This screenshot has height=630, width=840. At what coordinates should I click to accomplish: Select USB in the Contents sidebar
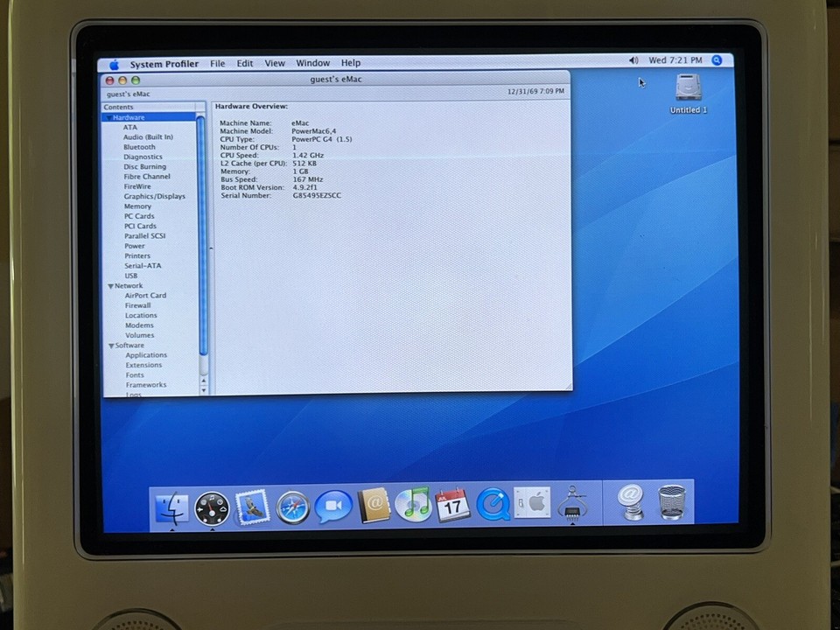[131, 275]
